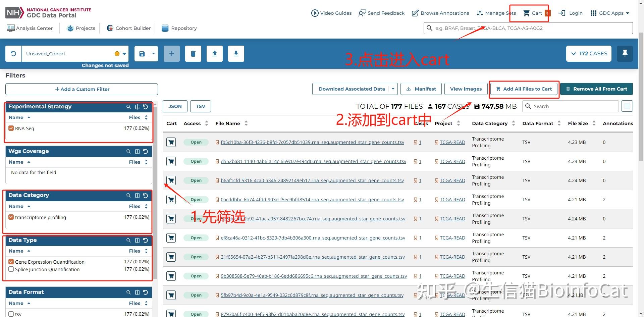Check Splice Junction Quantification under Data Type

[11, 269]
